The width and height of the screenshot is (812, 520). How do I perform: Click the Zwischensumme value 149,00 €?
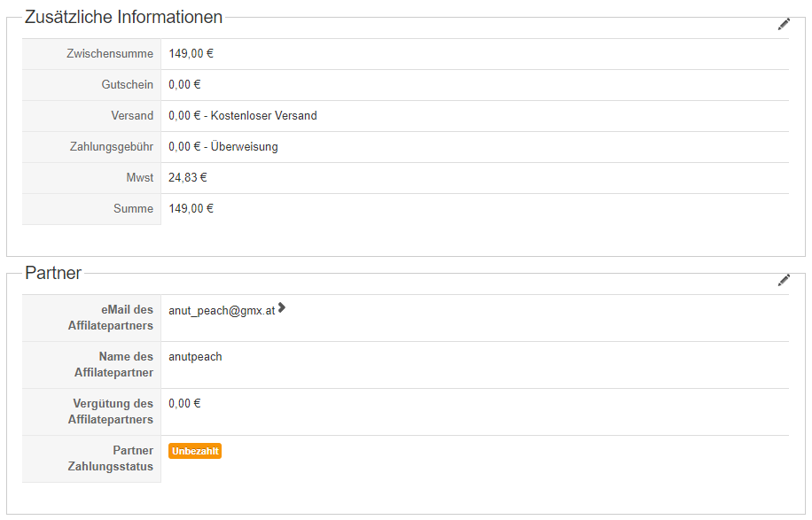(x=191, y=54)
